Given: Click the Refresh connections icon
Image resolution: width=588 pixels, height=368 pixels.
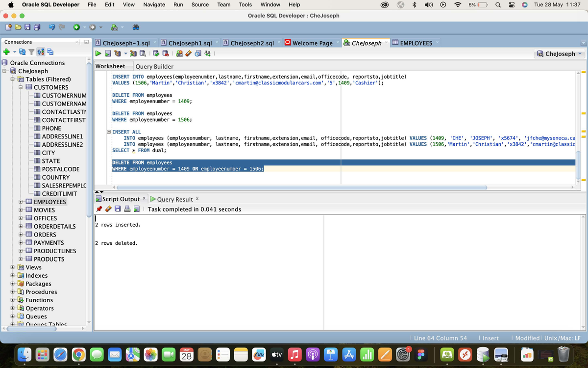Looking at the screenshot, I should pos(23,52).
